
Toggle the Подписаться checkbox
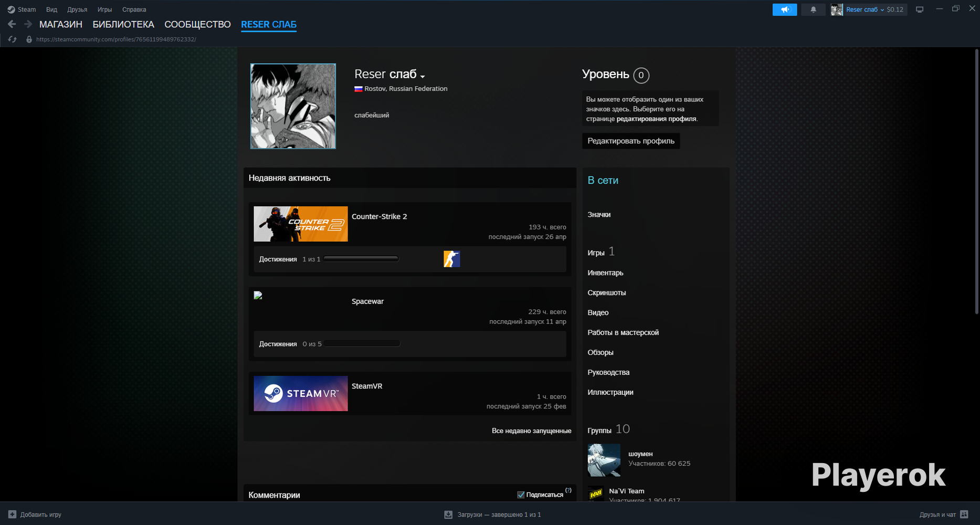click(x=521, y=495)
